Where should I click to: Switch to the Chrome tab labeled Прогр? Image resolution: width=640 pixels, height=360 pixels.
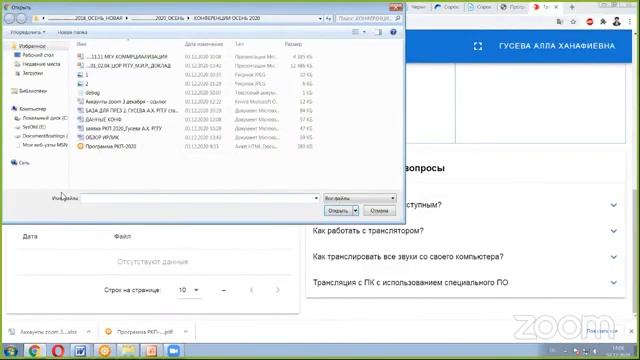513,7
